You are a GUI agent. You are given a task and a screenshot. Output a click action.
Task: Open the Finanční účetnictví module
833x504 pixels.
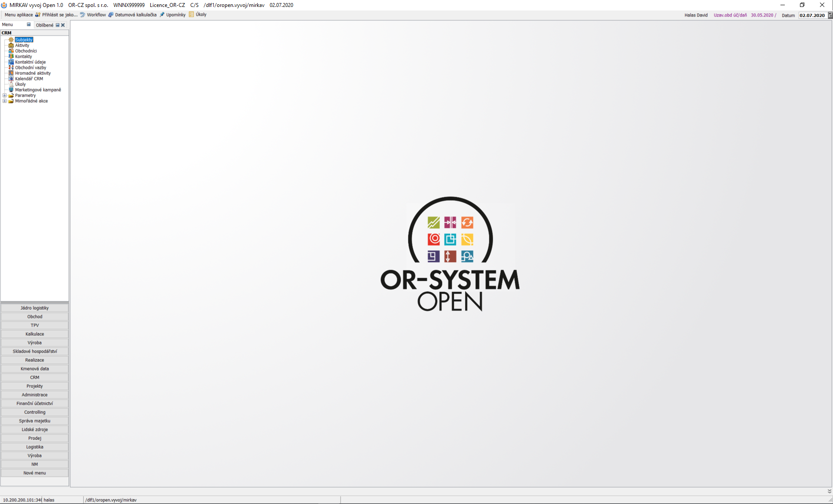click(x=35, y=403)
